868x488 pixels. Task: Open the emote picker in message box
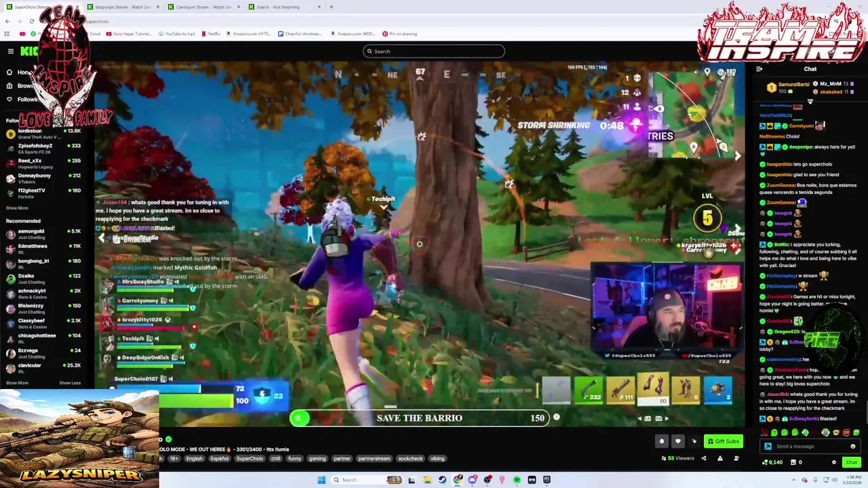click(853, 447)
